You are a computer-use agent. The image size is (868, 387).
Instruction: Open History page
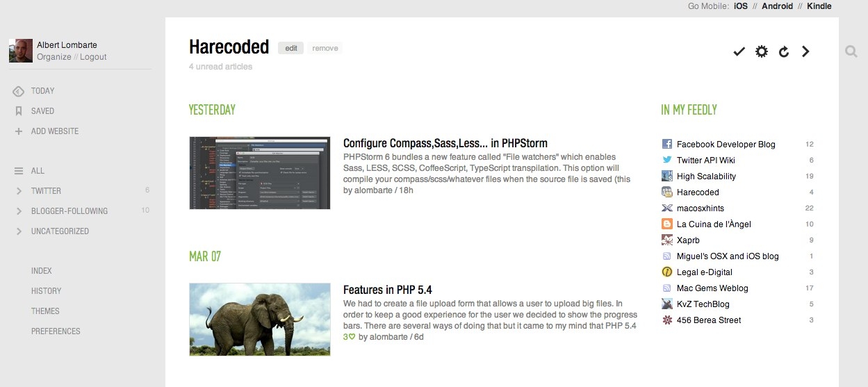pos(47,291)
